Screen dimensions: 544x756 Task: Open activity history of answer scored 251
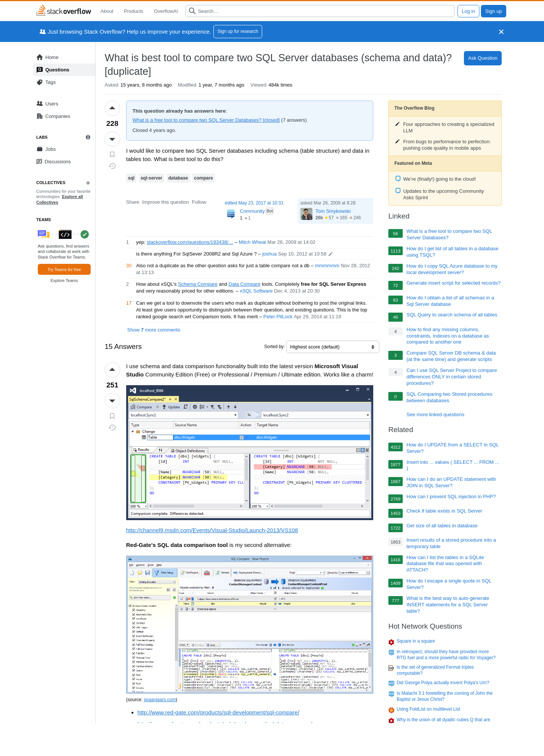[x=112, y=428]
